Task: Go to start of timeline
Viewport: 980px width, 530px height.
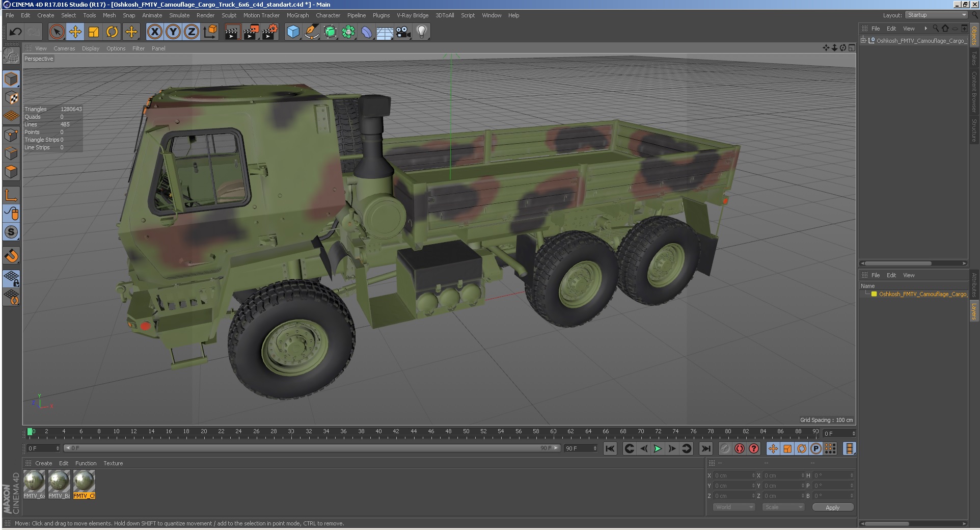Action: [x=610, y=448]
